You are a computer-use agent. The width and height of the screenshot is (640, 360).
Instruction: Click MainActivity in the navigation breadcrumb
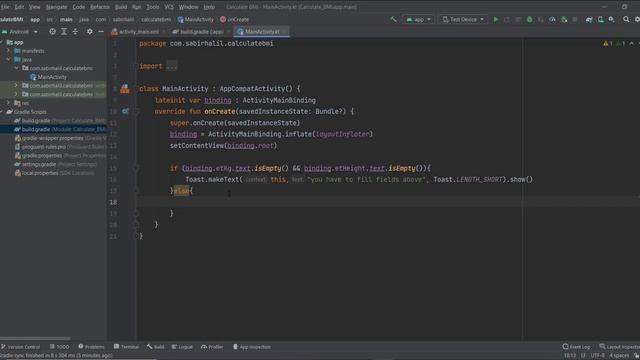(x=196, y=19)
